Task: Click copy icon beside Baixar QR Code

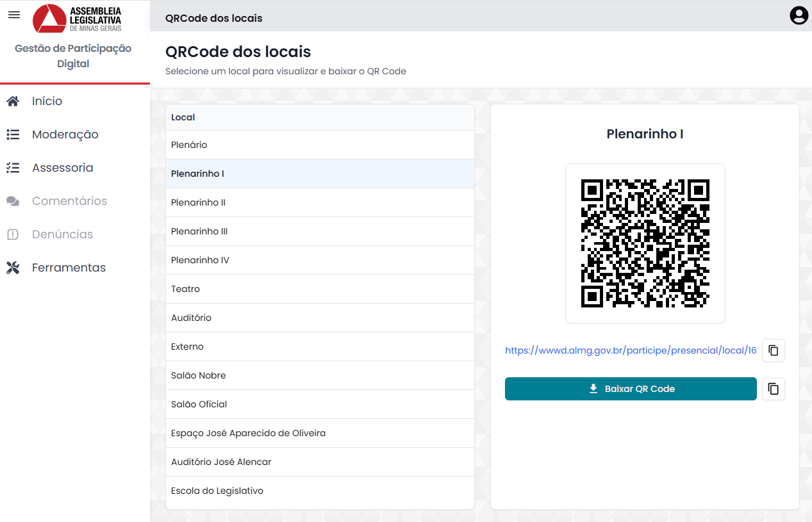Action: [x=774, y=389]
